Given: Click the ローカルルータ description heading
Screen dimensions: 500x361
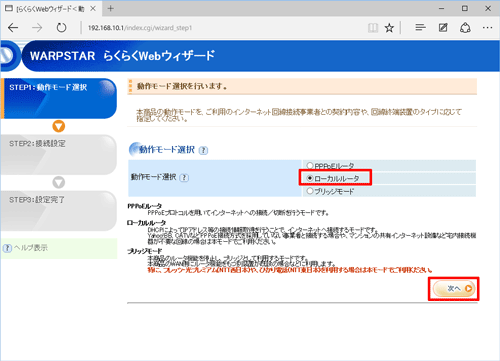Looking at the screenshot, I should (x=146, y=223).
